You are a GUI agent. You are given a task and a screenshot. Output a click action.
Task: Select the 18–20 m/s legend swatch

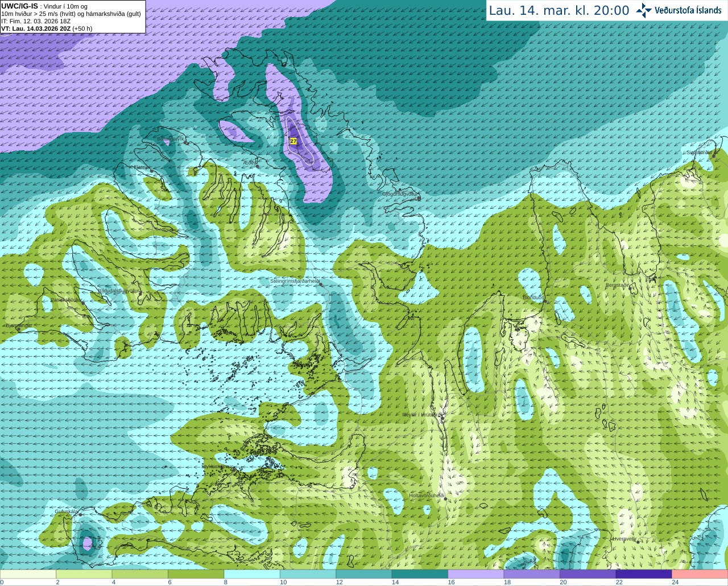532,574
